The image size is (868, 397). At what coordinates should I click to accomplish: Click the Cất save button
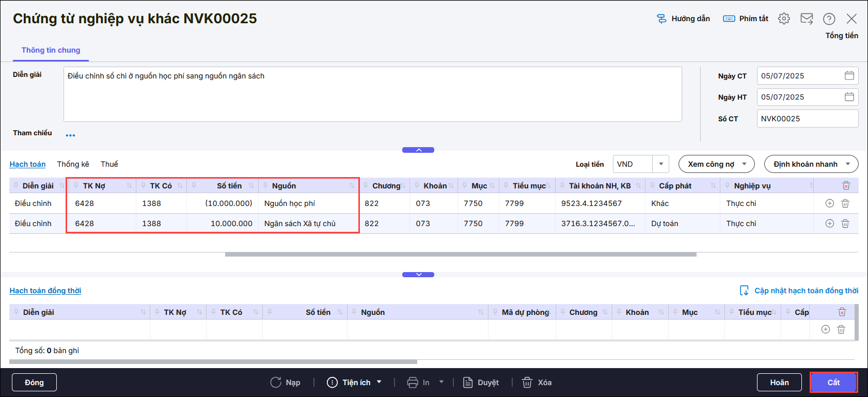(833, 383)
